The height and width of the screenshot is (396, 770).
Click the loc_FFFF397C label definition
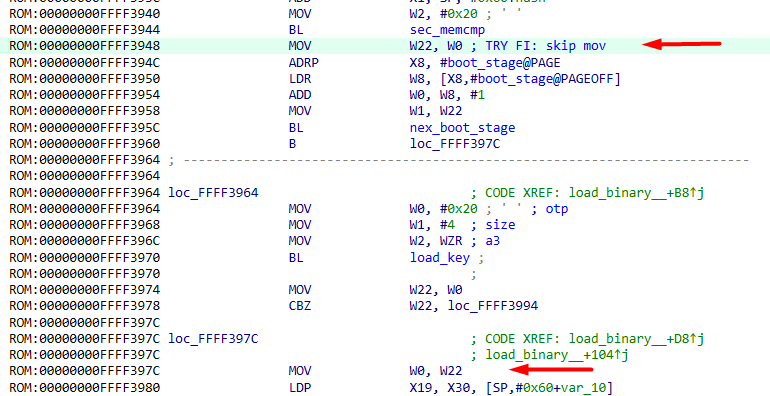(213, 339)
